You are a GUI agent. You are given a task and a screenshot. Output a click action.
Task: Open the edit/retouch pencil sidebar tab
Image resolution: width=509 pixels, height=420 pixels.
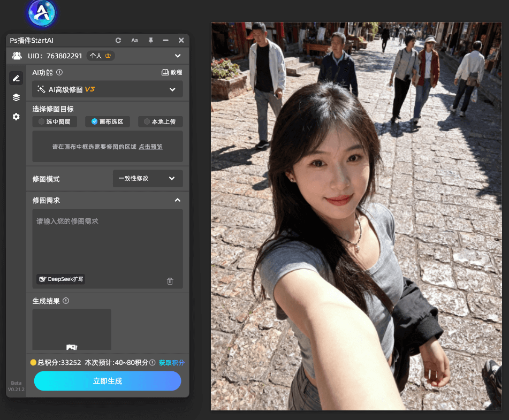(16, 78)
